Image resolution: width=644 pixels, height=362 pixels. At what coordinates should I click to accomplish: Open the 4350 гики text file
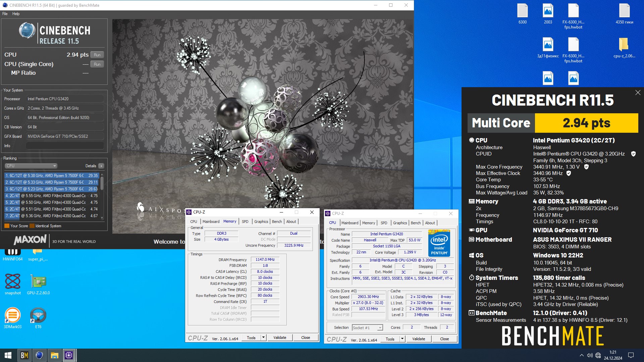tap(624, 14)
